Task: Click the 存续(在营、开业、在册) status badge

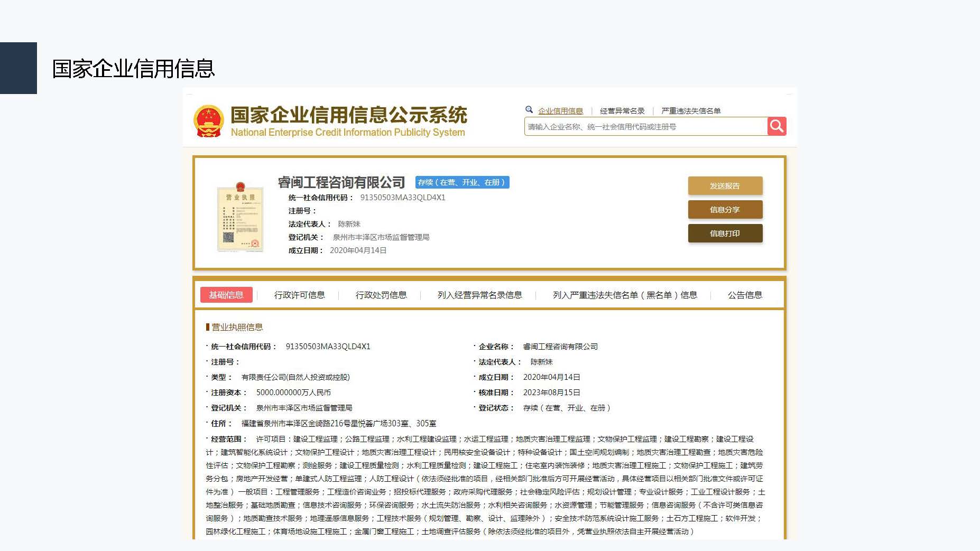Action: (x=463, y=182)
